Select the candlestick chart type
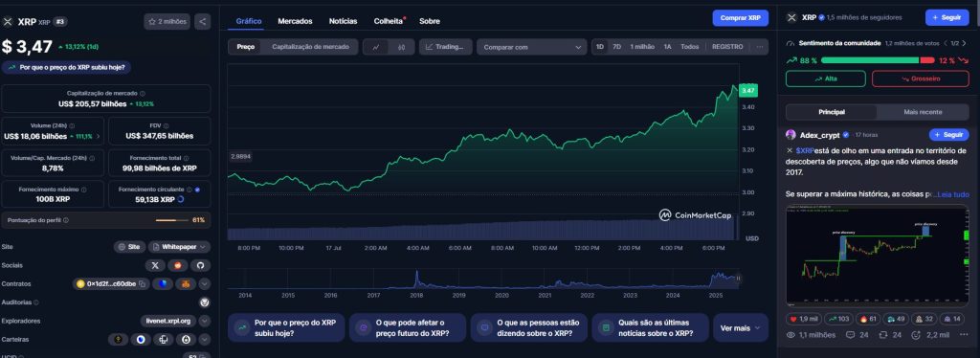980x358 pixels. coord(401,47)
